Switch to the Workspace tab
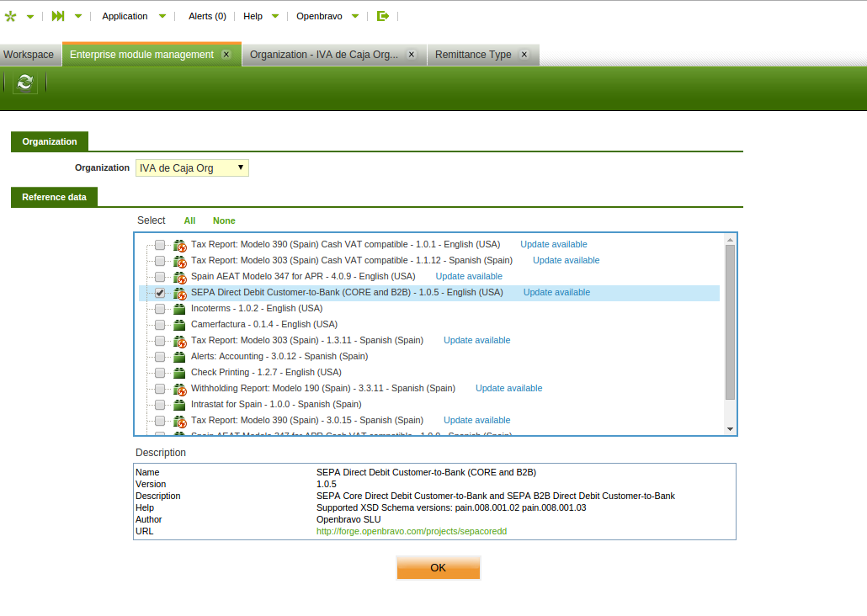 pyautogui.click(x=29, y=55)
